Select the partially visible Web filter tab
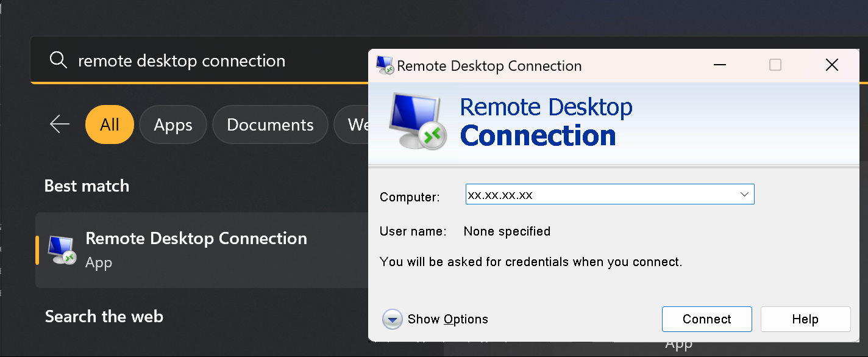Image resolution: width=868 pixels, height=357 pixels. coord(352,124)
